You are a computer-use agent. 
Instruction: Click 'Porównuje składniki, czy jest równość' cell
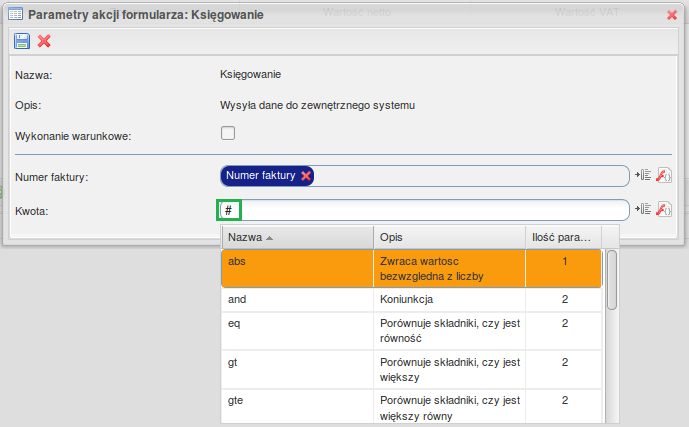click(450, 331)
